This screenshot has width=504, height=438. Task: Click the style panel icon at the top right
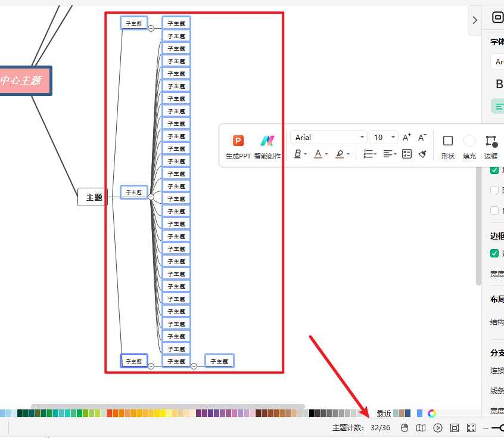(498, 17)
